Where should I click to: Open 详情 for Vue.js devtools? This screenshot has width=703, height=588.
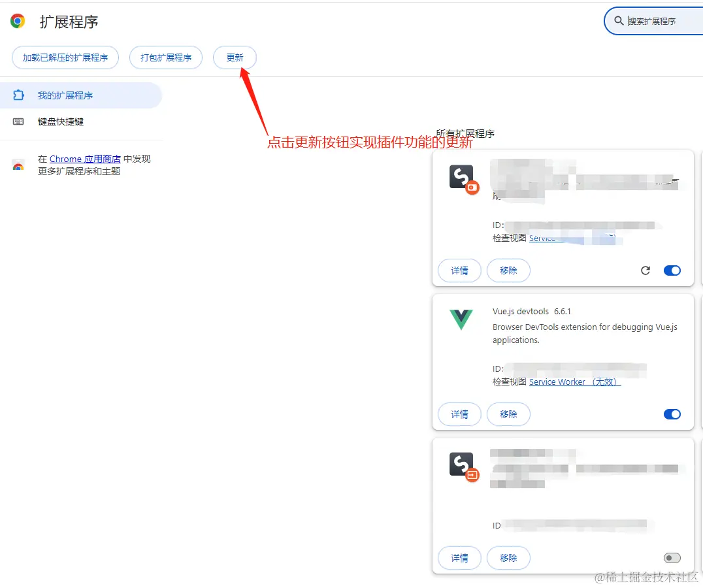pos(459,414)
